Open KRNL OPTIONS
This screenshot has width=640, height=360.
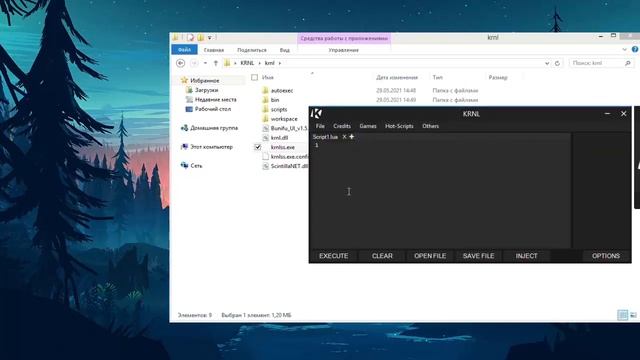point(606,256)
